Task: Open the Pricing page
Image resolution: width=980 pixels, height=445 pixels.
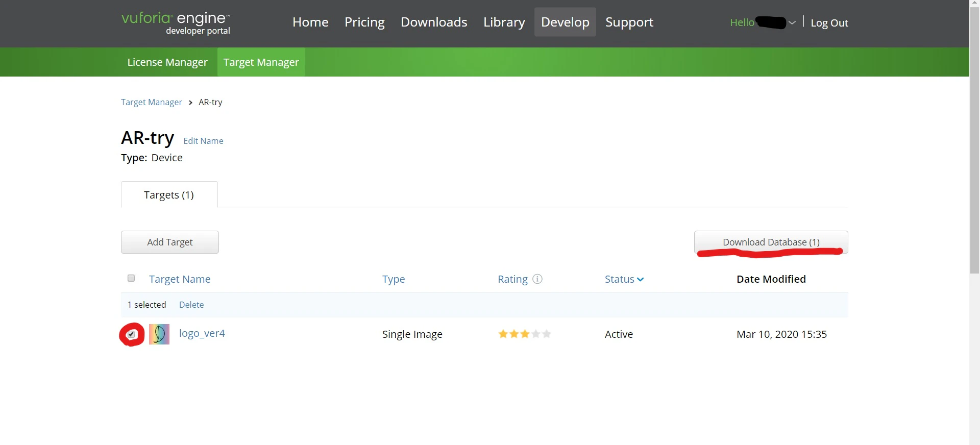Action: pyautogui.click(x=364, y=22)
